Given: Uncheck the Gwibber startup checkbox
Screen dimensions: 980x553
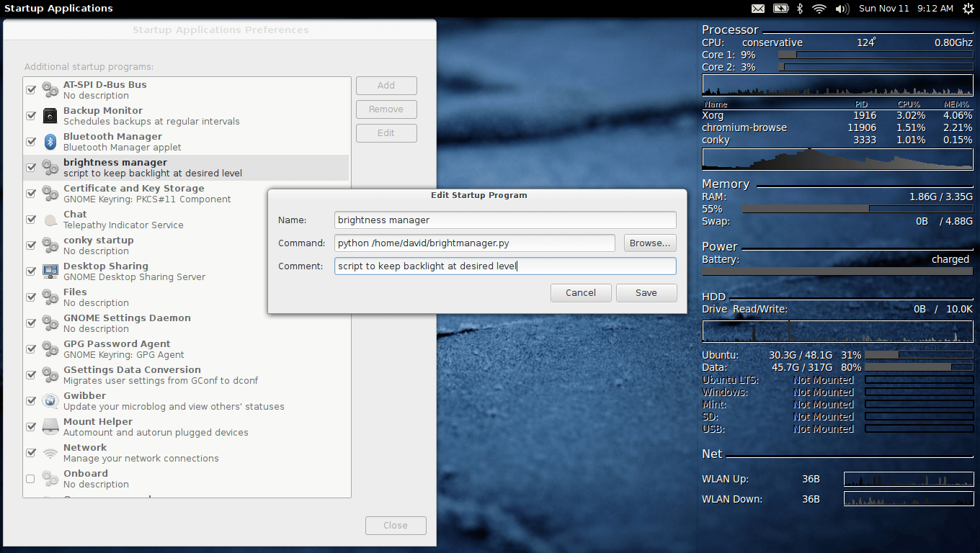Looking at the screenshot, I should coord(31,401).
